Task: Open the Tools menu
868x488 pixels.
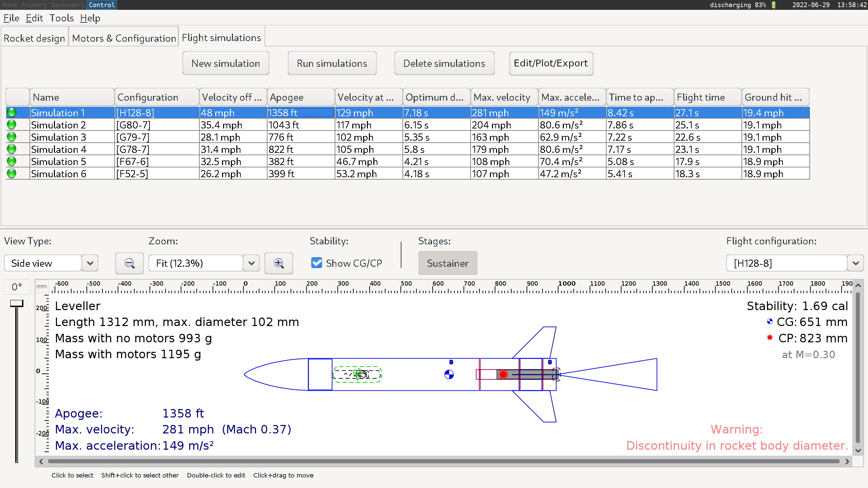Action: [61, 18]
